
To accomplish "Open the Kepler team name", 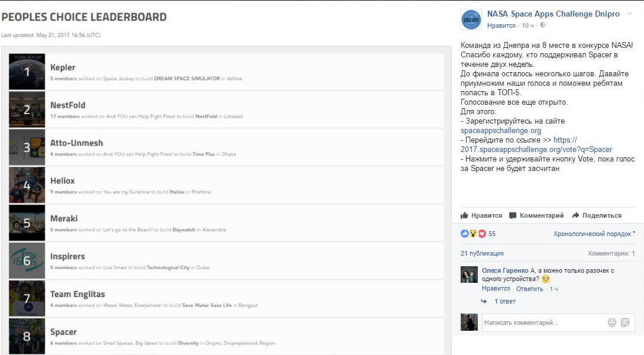I will coord(63,67).
